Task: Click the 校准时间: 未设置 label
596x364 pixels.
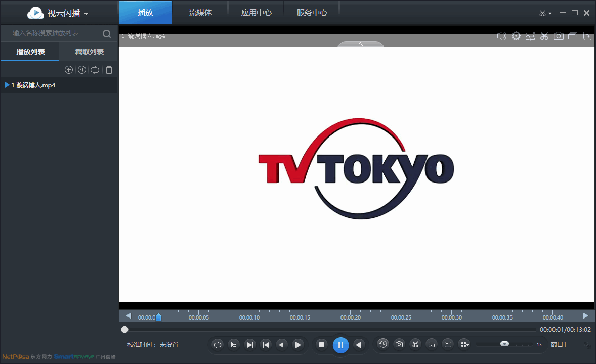Action: click(153, 345)
